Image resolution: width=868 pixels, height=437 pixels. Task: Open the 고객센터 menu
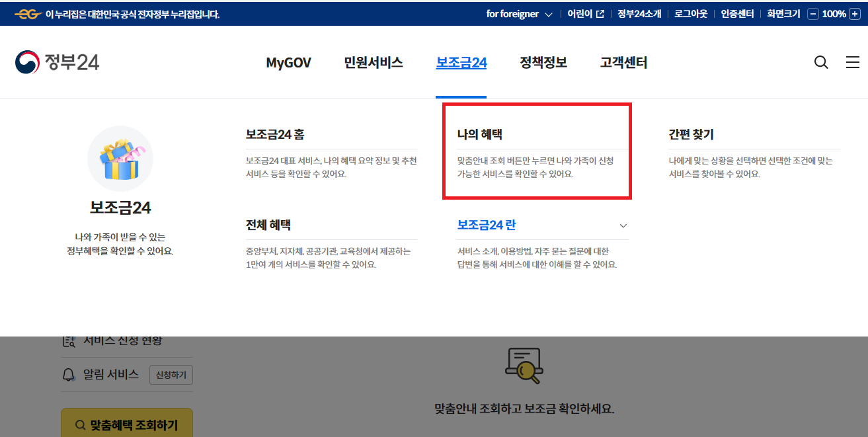(623, 63)
